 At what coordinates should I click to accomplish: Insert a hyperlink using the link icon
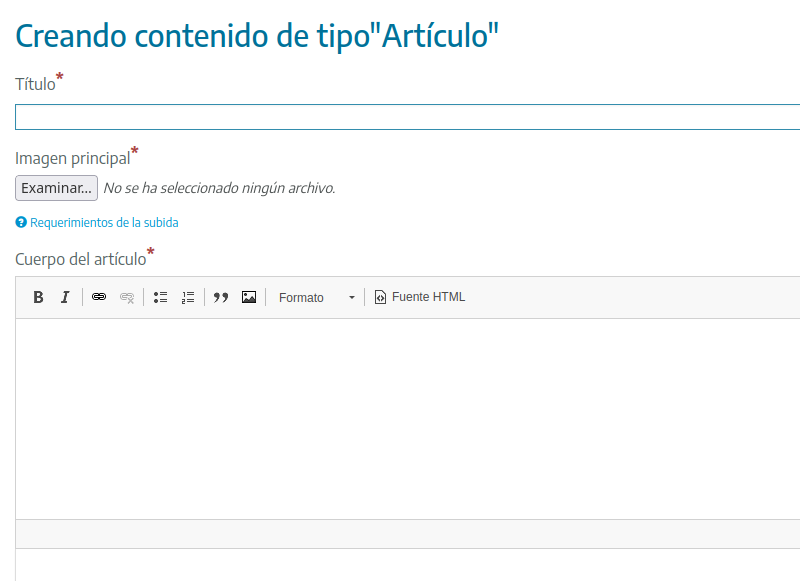click(x=98, y=297)
